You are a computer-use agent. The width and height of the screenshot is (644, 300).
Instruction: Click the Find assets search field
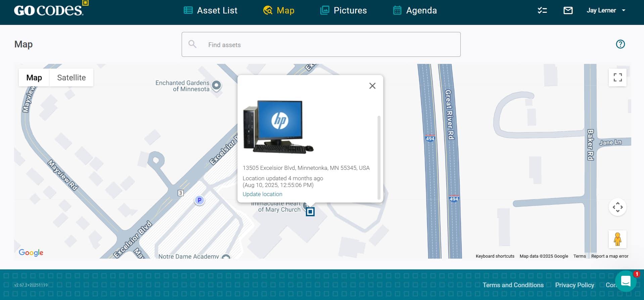321,44
